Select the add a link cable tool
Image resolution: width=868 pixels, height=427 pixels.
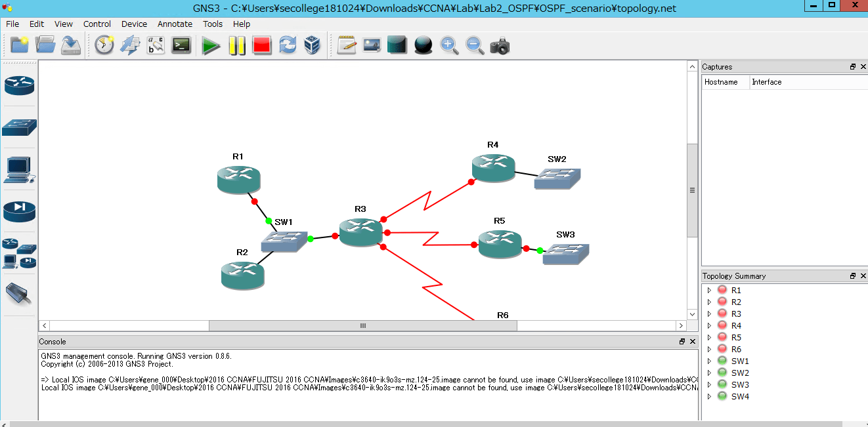[x=20, y=295]
